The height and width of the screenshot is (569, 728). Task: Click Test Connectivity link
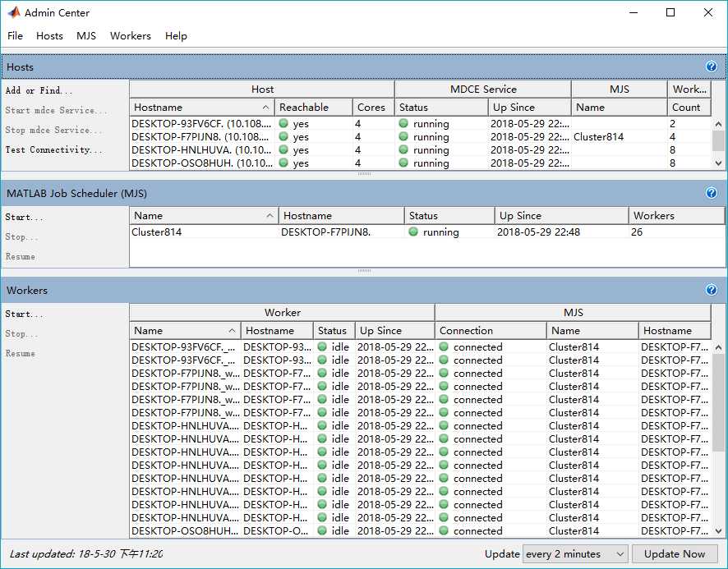[53, 150]
